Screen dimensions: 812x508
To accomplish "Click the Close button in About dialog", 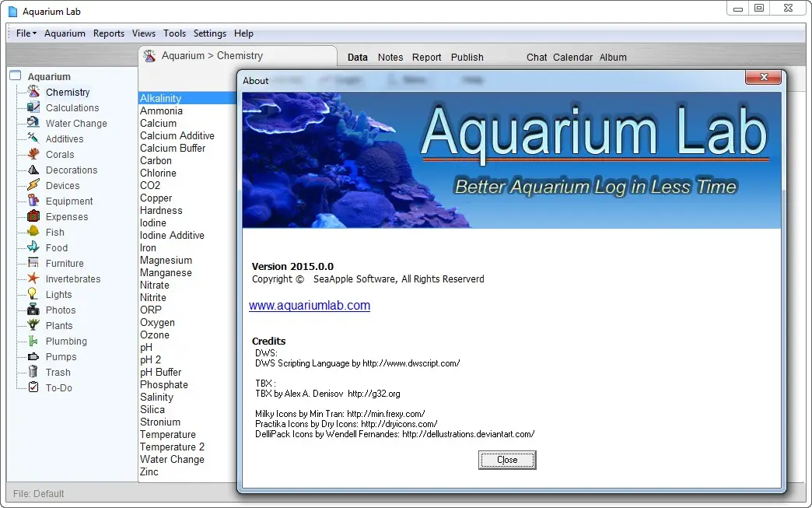I will pyautogui.click(x=507, y=460).
